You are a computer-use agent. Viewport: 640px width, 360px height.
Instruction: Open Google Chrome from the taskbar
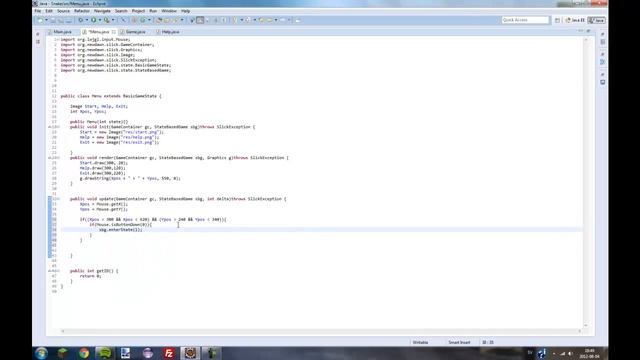coord(84,353)
